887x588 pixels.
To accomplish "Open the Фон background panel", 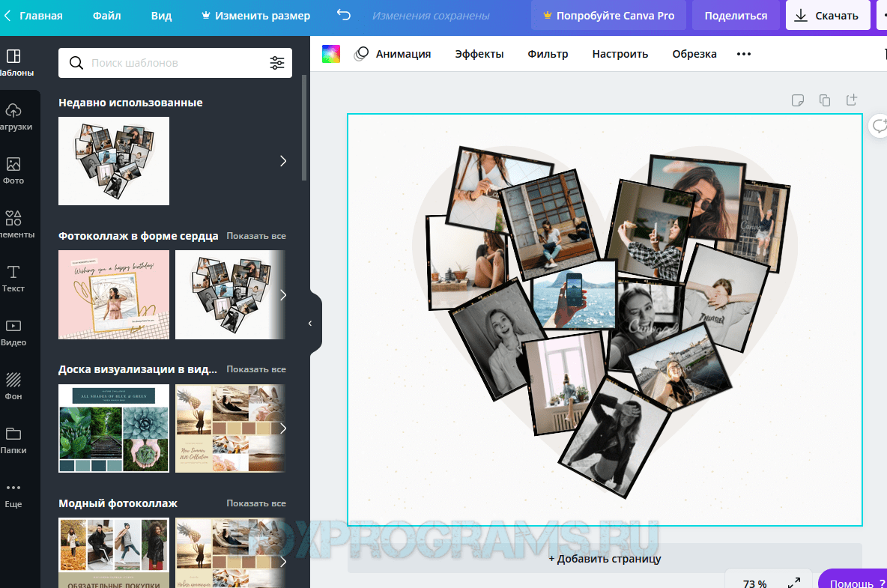I will coord(13,386).
